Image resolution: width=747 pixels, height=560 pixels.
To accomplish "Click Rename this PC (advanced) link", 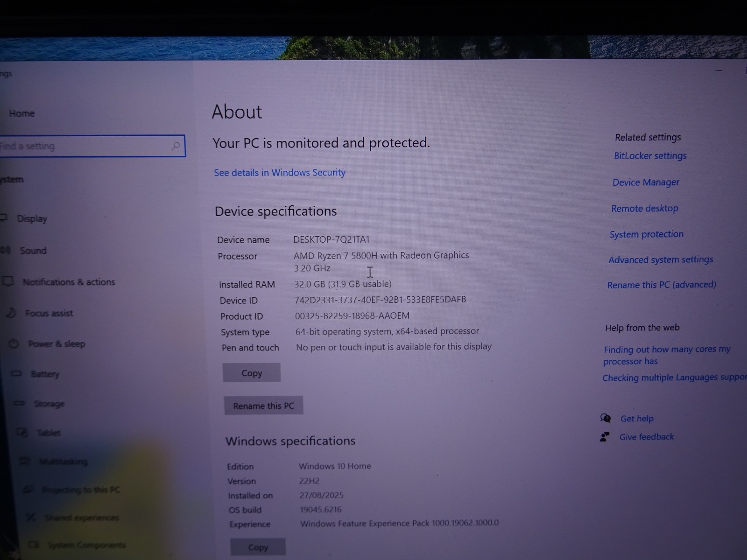I will (662, 285).
